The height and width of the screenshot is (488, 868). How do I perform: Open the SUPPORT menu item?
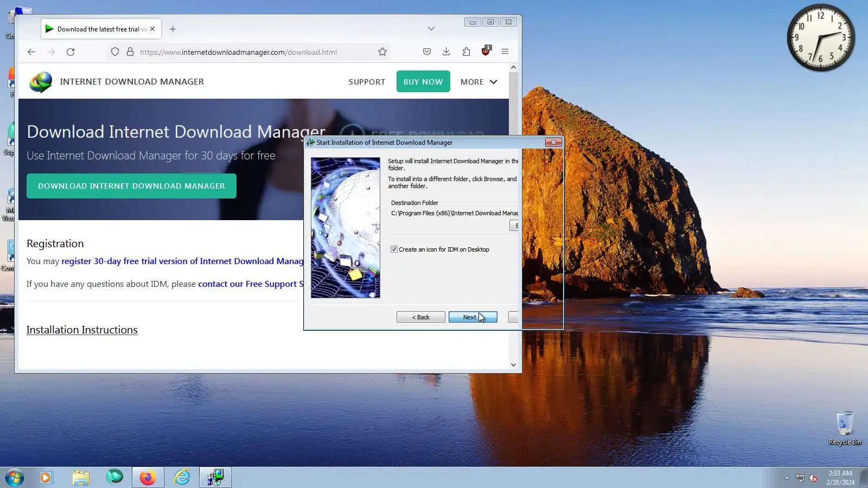(367, 82)
